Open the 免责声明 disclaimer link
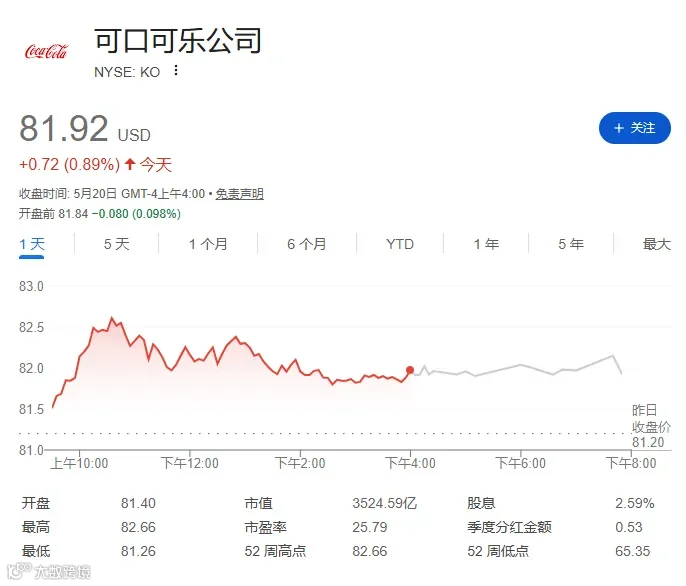686x586 pixels. (239, 193)
